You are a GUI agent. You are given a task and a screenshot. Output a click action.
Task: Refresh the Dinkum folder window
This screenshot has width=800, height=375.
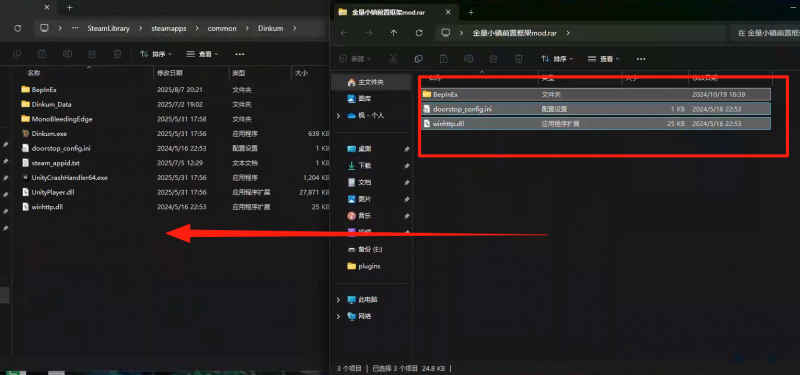tap(18, 29)
